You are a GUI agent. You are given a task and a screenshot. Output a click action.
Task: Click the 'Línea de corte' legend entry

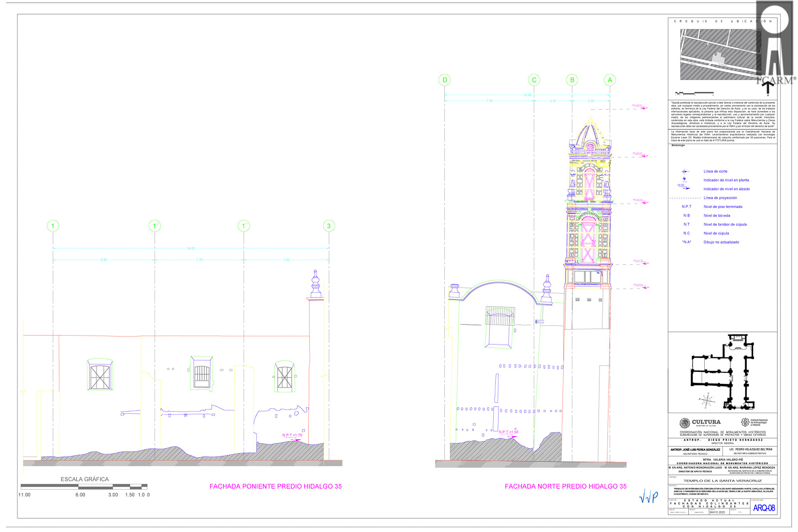pos(715,172)
